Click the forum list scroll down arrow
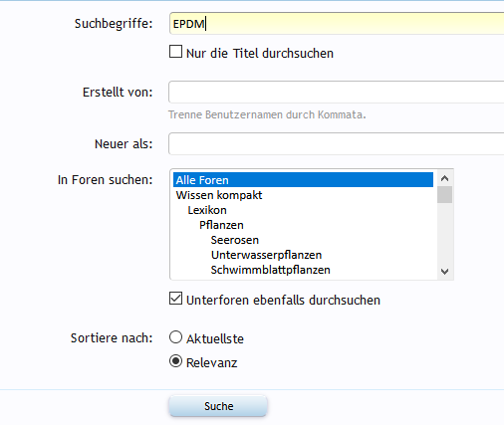Screen dimensions: 504x425 [444, 272]
